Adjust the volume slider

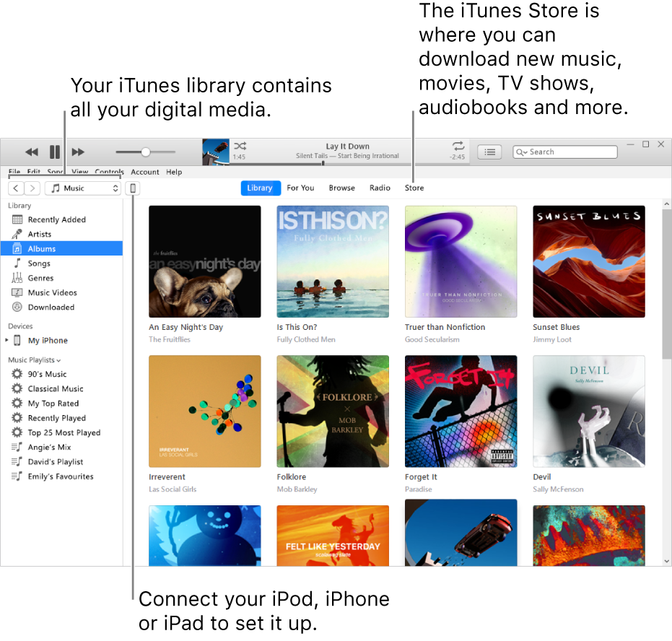(x=144, y=152)
